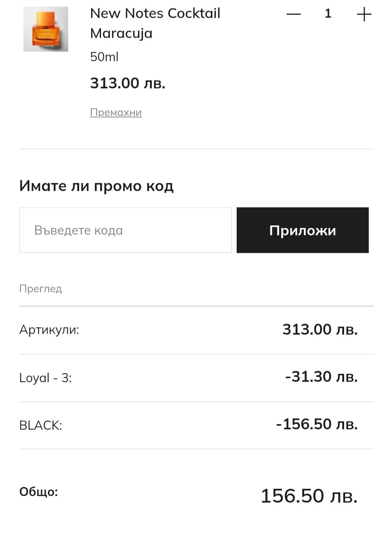The image size is (392, 533).
Task: Click the Имате ли промо код heading
Action: click(97, 186)
